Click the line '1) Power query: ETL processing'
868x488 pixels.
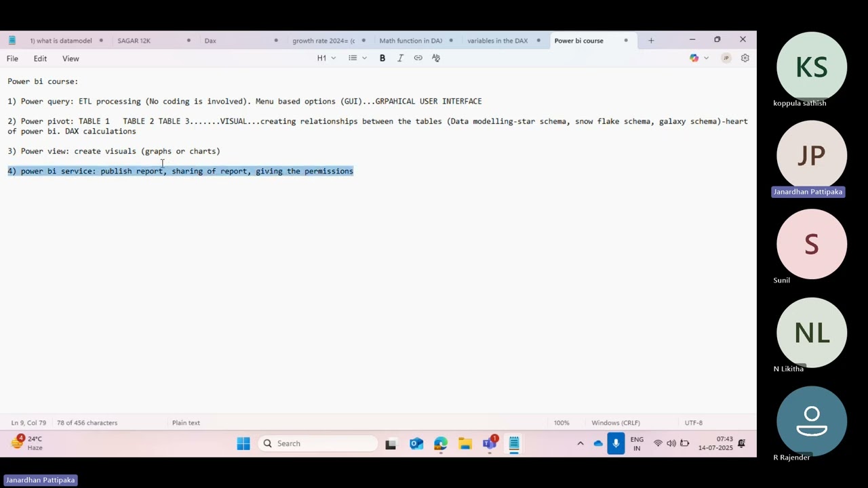tap(245, 102)
